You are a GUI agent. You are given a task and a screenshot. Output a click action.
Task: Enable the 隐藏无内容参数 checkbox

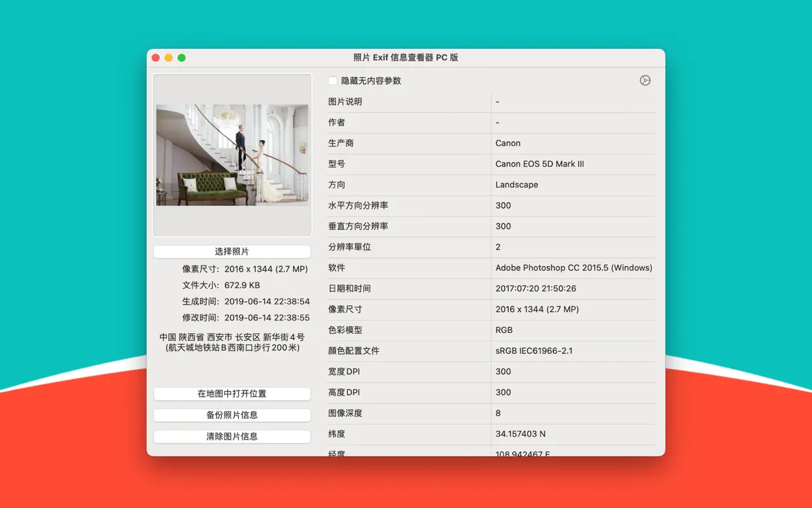point(333,80)
